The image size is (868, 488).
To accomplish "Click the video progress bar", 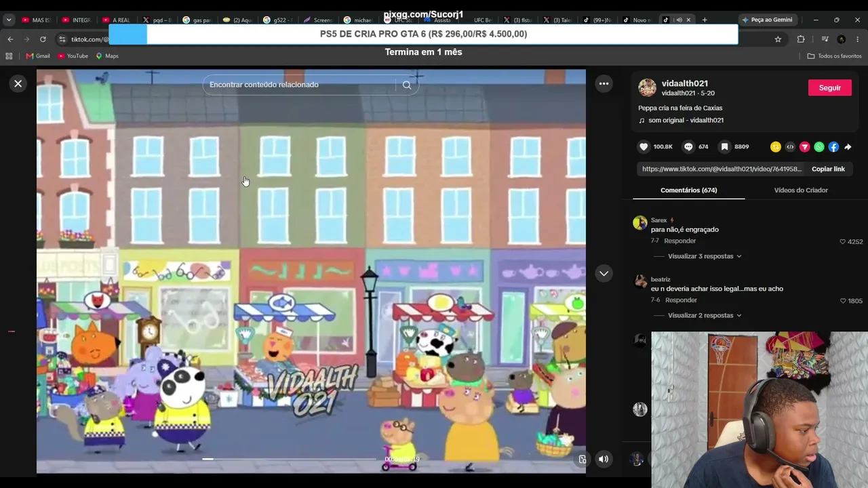I will [x=290, y=459].
